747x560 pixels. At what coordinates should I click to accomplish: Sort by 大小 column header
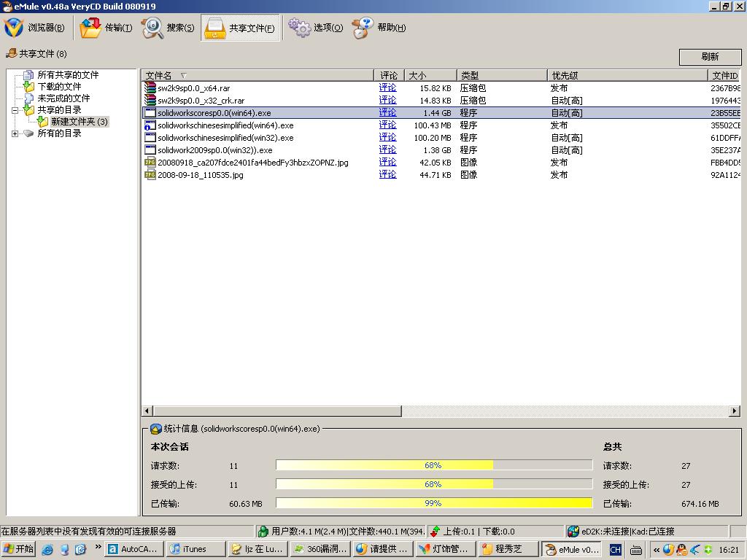tap(430, 75)
